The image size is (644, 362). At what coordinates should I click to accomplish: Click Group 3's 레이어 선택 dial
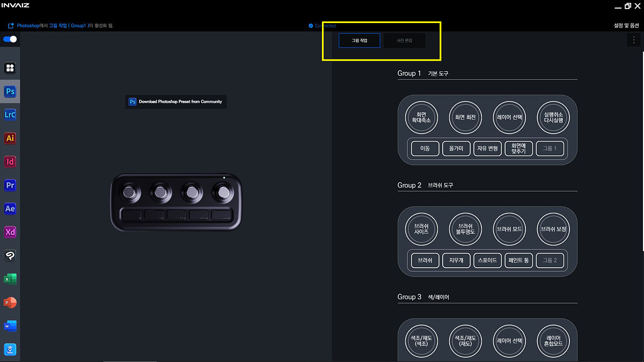click(x=509, y=341)
